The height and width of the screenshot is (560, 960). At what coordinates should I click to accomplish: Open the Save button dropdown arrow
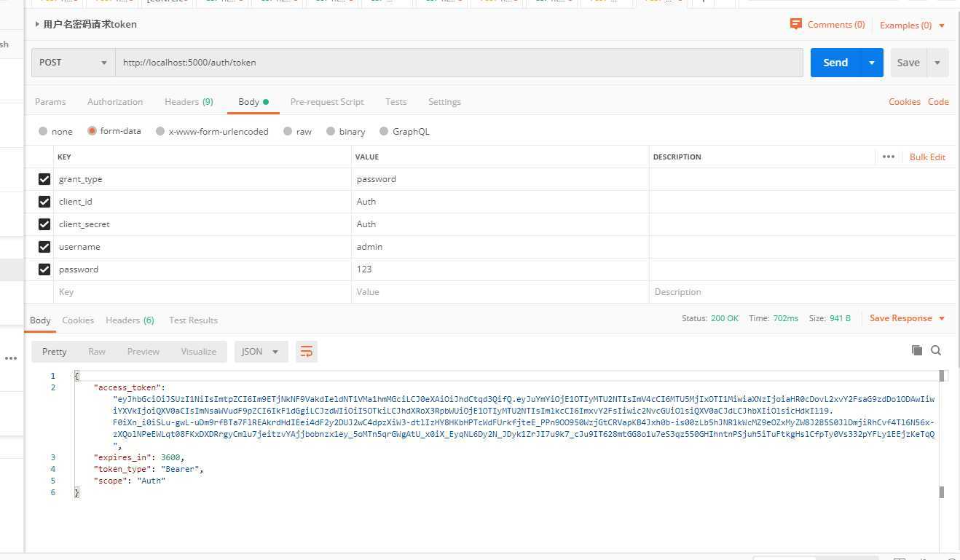pos(937,63)
